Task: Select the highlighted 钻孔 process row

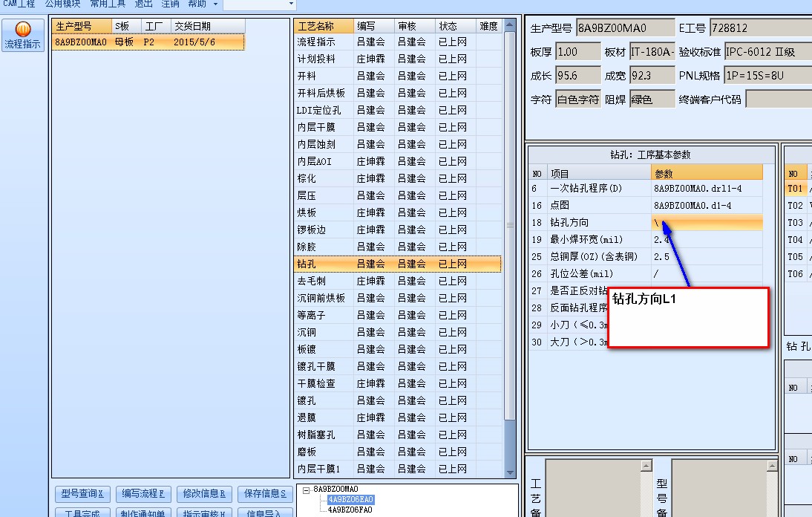Action: (x=398, y=264)
